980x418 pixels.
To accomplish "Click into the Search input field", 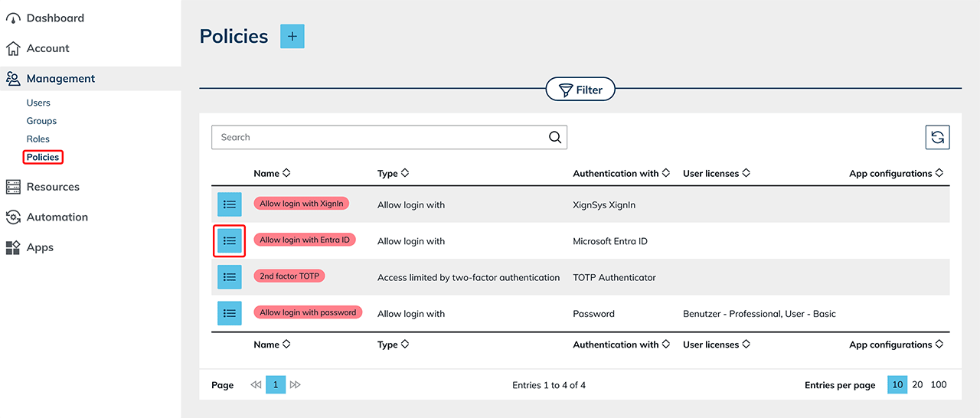I will pyautogui.click(x=379, y=138).
